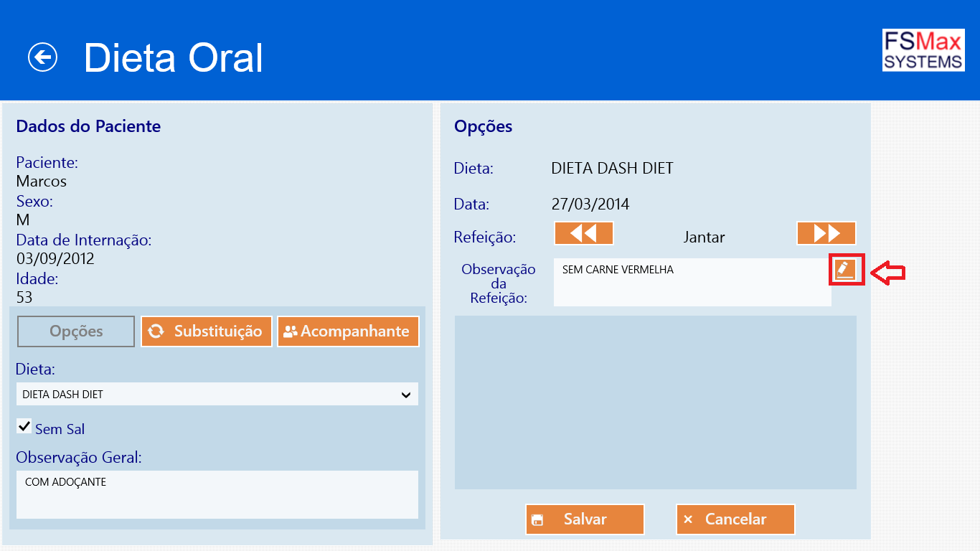980x551 pixels.
Task: Go to the previous meal using double-left arrows
Action: [583, 233]
